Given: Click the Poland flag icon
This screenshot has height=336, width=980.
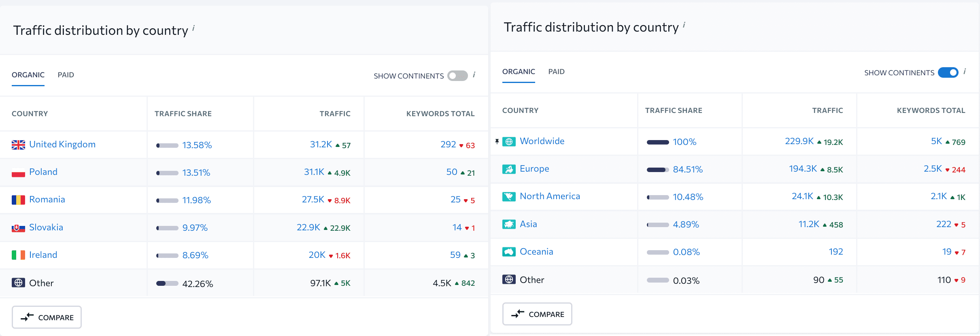Looking at the screenshot, I should (18, 172).
